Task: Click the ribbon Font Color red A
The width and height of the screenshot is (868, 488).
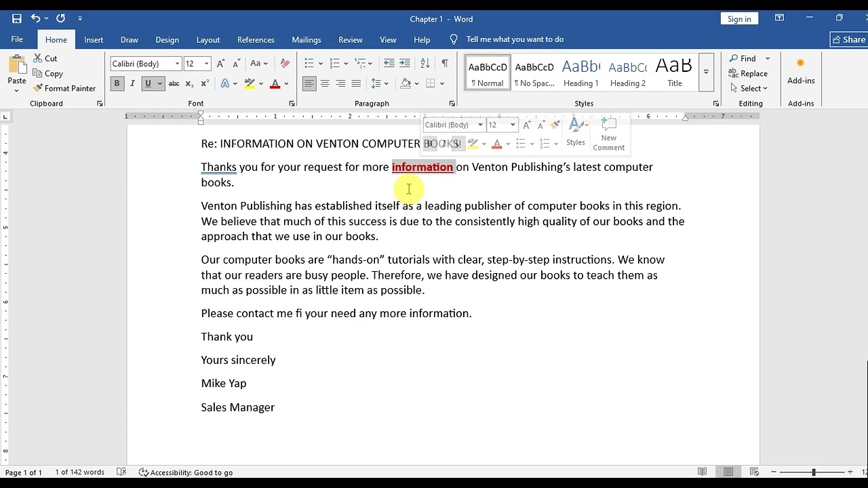Action: 275,83
